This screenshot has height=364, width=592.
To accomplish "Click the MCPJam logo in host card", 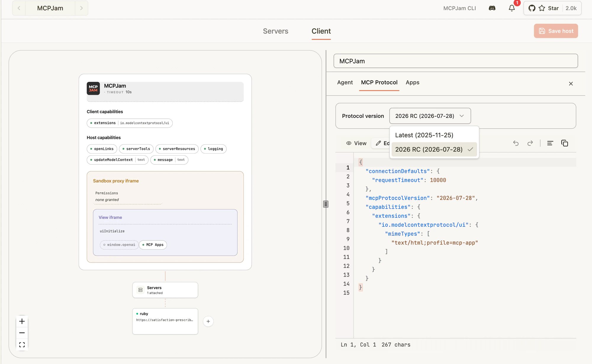I will coord(93,88).
